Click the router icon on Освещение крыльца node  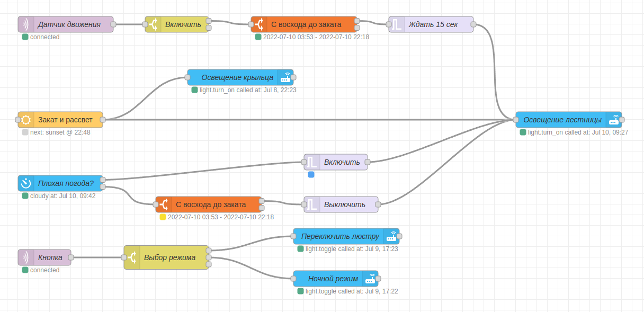(285, 77)
